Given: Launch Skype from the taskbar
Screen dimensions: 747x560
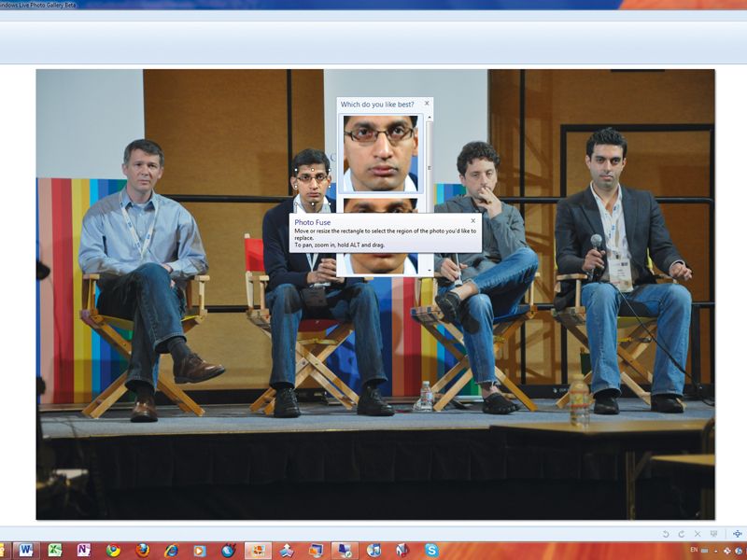Looking at the screenshot, I should 431,551.
